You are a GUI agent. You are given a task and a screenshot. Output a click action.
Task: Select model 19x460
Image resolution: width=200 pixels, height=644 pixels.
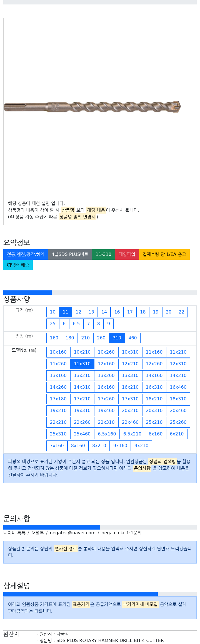pyautogui.click(x=106, y=411)
